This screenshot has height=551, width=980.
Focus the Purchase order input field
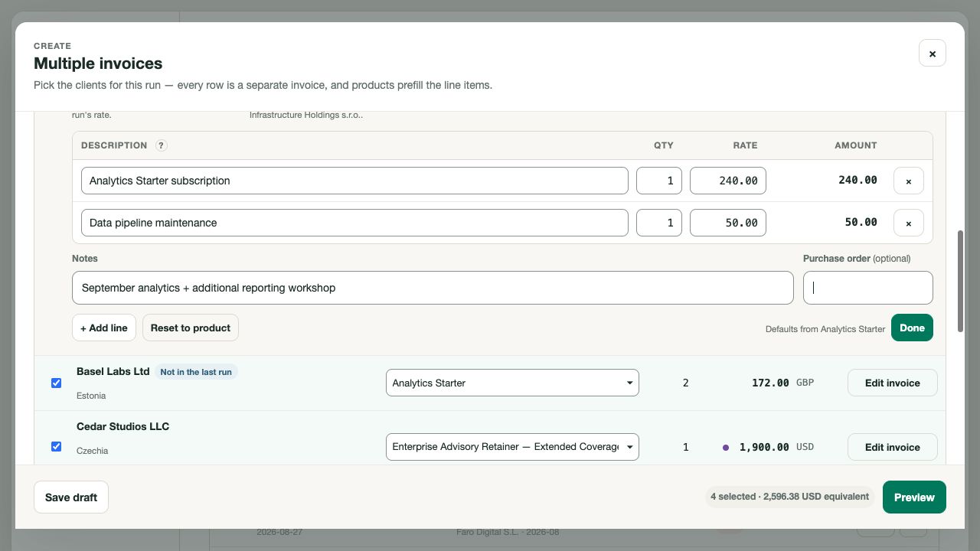[x=868, y=288]
